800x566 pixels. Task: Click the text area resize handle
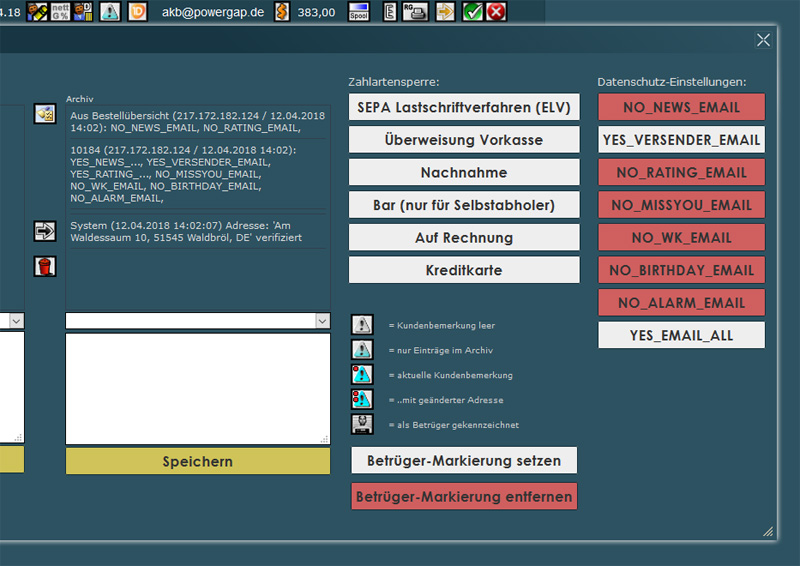point(324,439)
